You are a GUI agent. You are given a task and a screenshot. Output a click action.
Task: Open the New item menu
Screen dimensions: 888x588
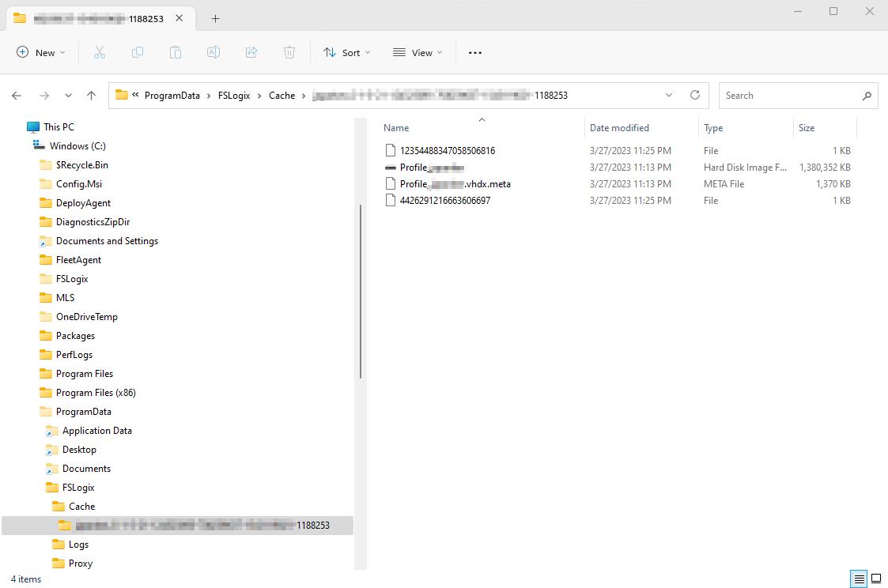[x=41, y=52]
